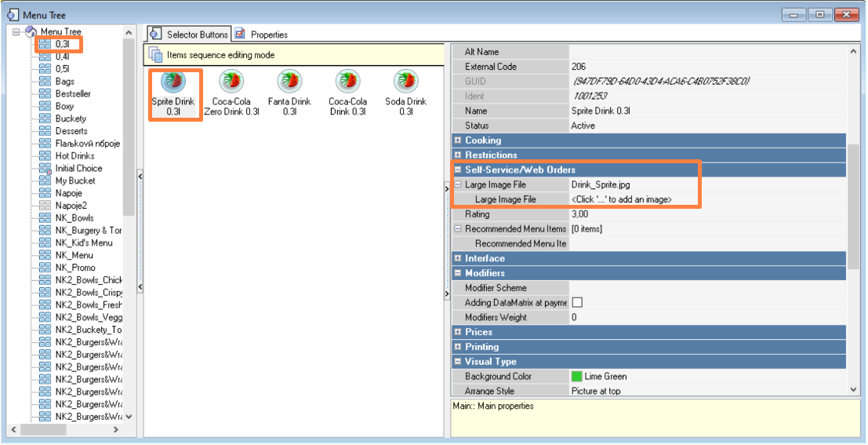Viewport: 868px width, 445px height.
Task: Open the 0,5l selector in the tree
Action: coord(62,69)
